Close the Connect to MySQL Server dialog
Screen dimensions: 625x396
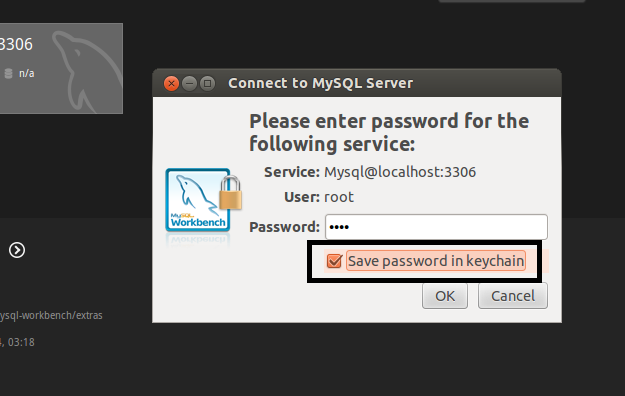pyautogui.click(x=171, y=83)
